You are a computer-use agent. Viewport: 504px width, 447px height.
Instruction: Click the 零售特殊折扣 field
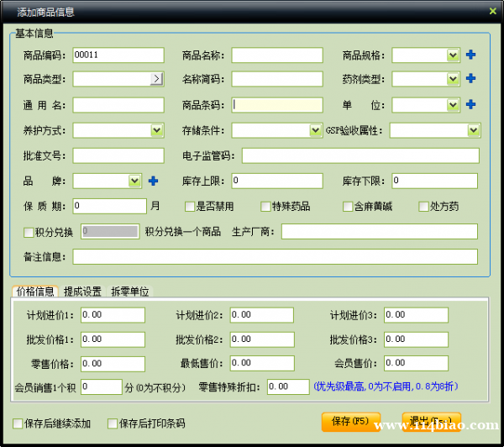pos(288,387)
